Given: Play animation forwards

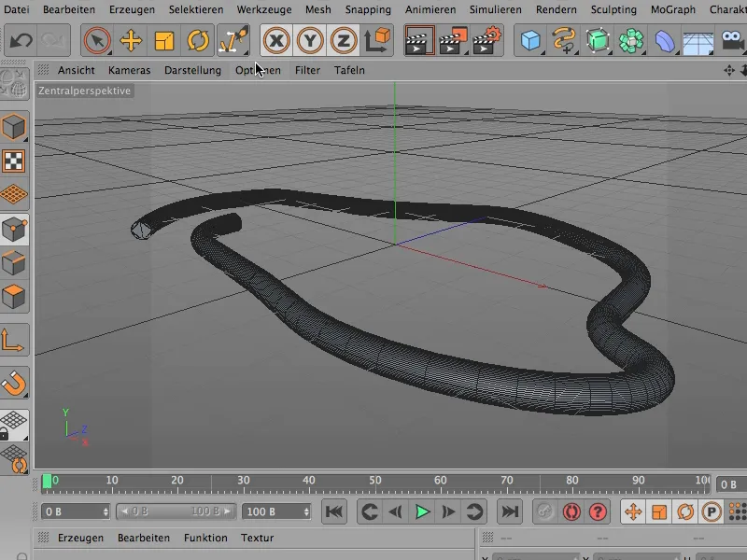Looking at the screenshot, I should click(422, 511).
